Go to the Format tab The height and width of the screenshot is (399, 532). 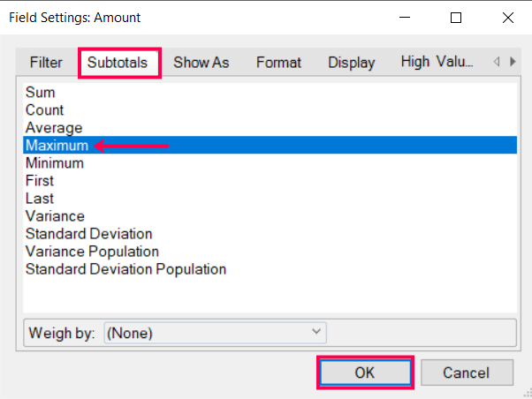coord(278,63)
